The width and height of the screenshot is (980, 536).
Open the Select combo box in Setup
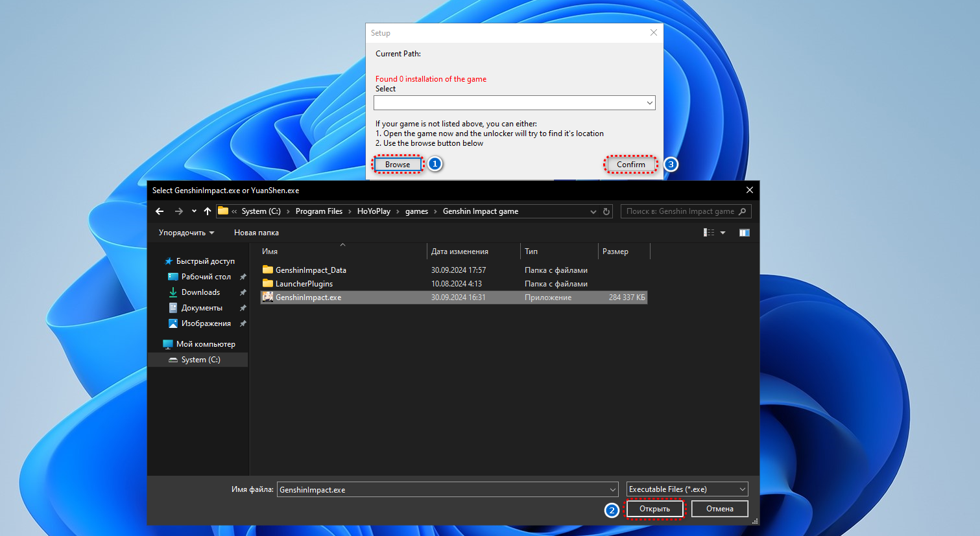click(x=514, y=102)
